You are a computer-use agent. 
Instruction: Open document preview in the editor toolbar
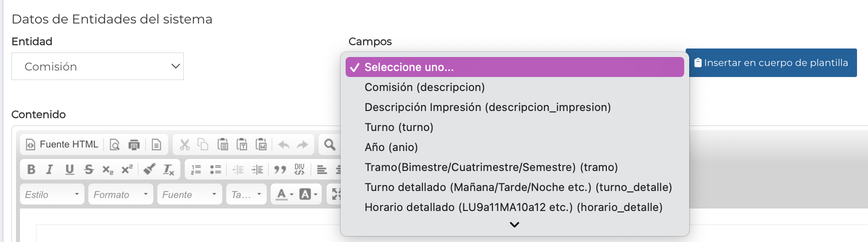pos(114,145)
